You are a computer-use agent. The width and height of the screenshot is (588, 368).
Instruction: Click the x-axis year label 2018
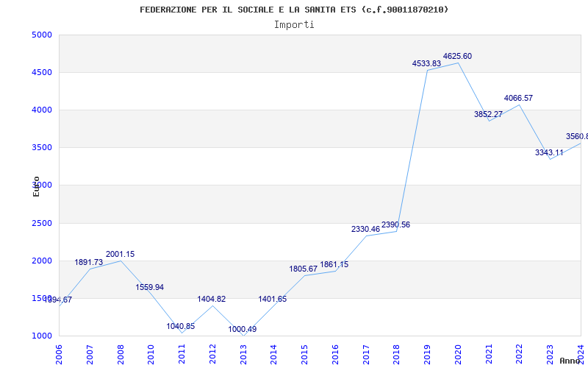[x=397, y=355]
